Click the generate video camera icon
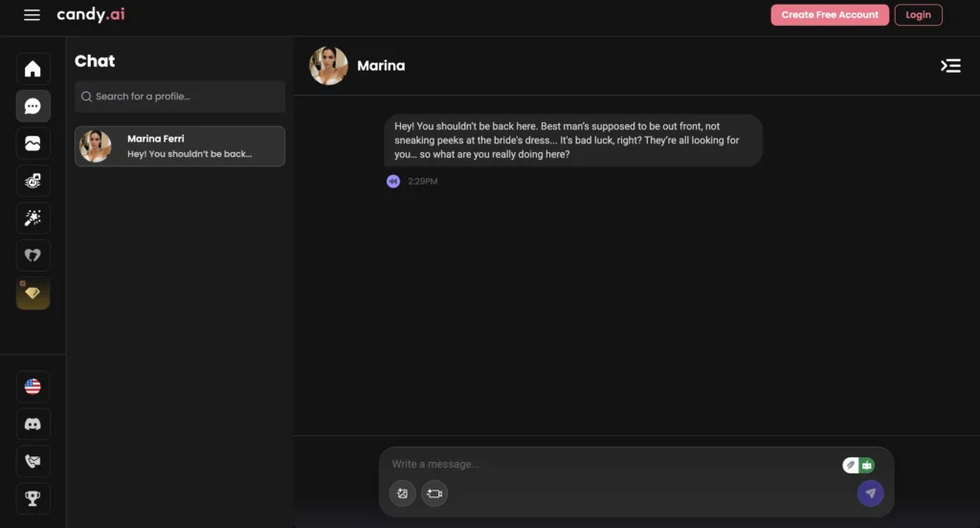The height and width of the screenshot is (528, 980). click(x=434, y=494)
